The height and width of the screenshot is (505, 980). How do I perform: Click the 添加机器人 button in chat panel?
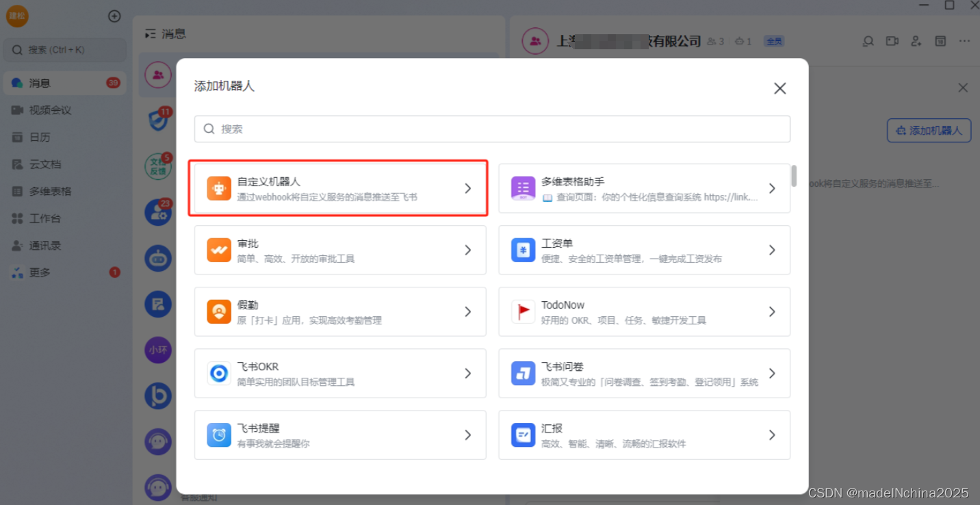coord(929,130)
